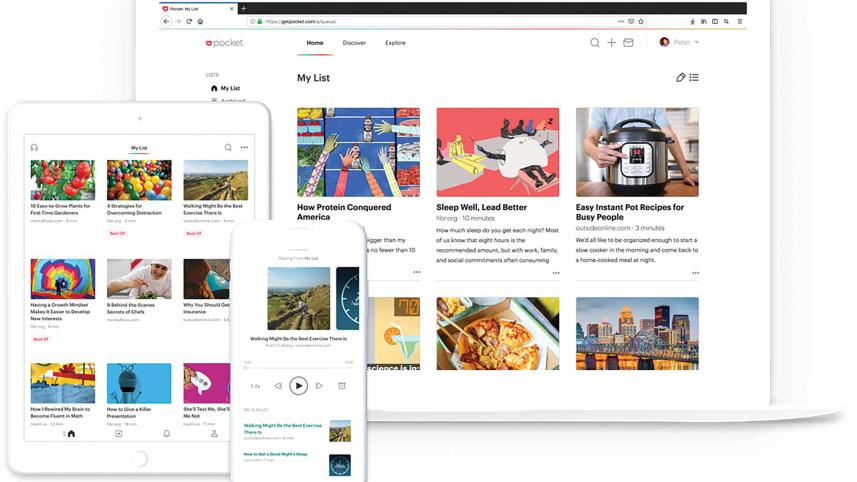Go to the Discover tab
The image size is (857, 482).
point(354,43)
